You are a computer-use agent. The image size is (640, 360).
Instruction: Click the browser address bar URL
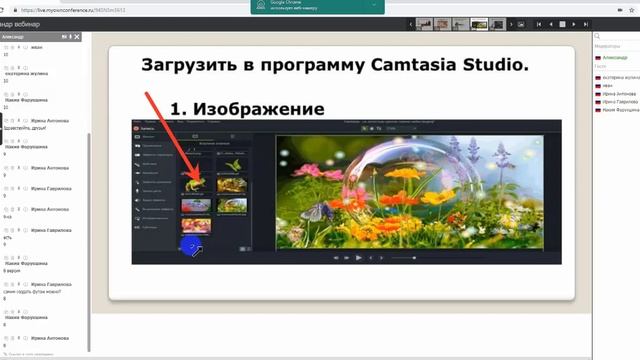coord(73,10)
